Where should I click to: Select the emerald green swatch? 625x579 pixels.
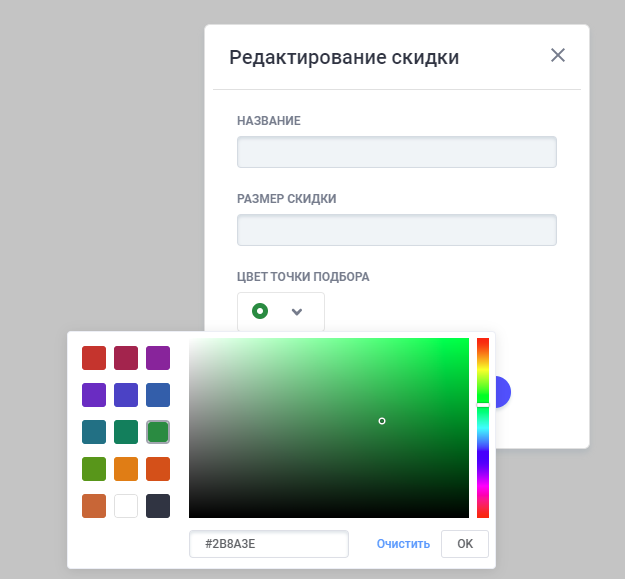click(126, 432)
